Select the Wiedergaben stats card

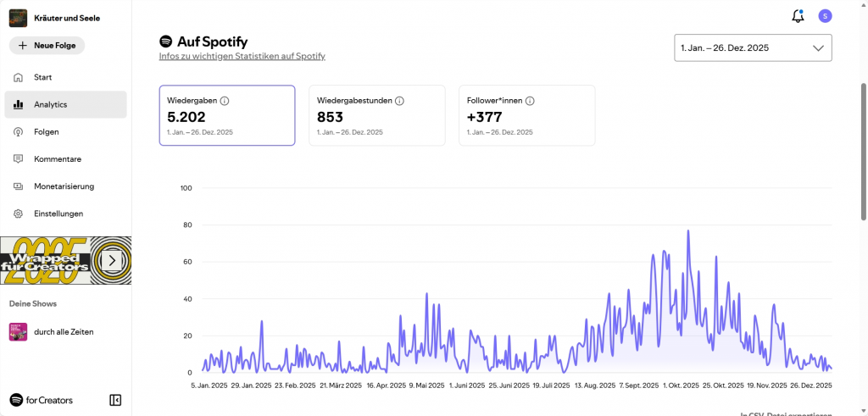click(x=227, y=115)
